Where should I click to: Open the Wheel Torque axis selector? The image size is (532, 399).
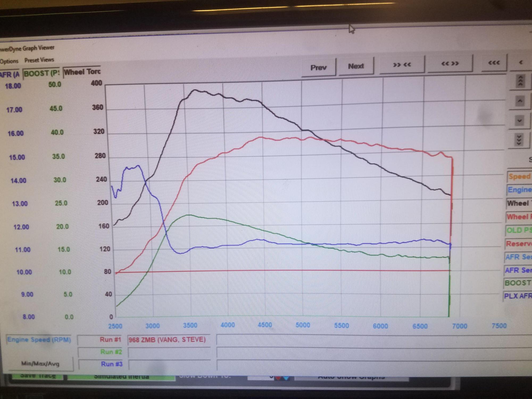tap(82, 72)
